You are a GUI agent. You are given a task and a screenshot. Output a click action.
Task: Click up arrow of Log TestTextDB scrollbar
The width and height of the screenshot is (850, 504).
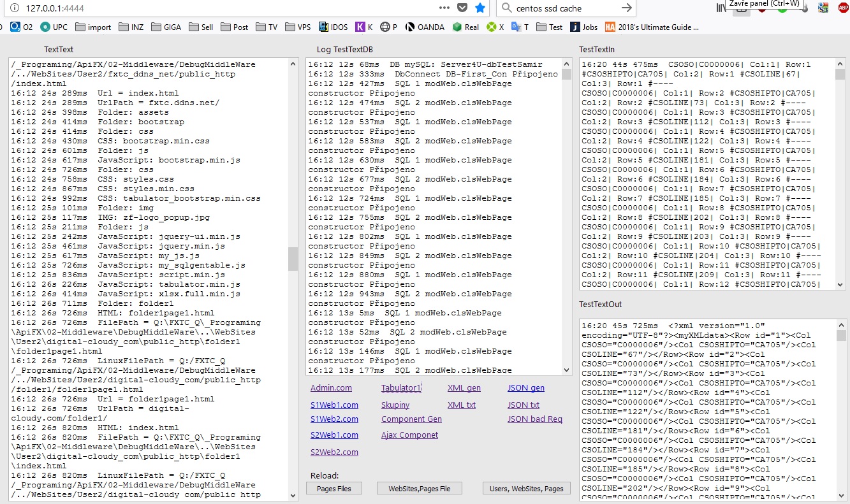click(x=567, y=64)
